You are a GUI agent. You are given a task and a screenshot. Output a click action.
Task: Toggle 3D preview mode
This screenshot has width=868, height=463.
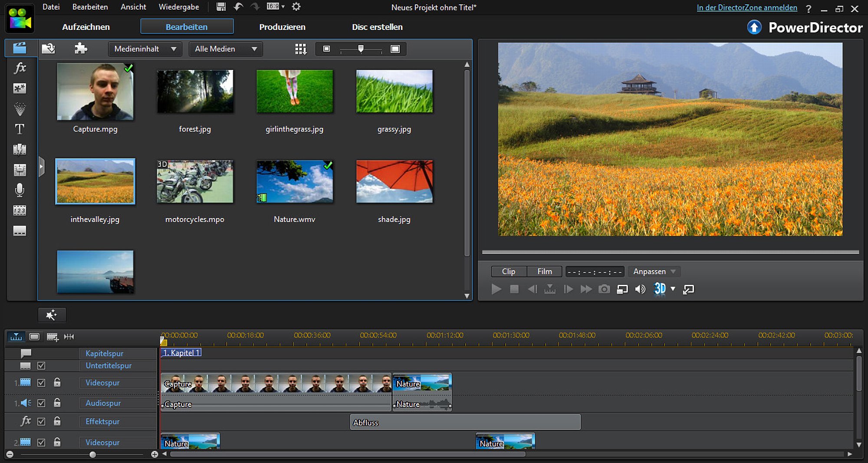(659, 289)
